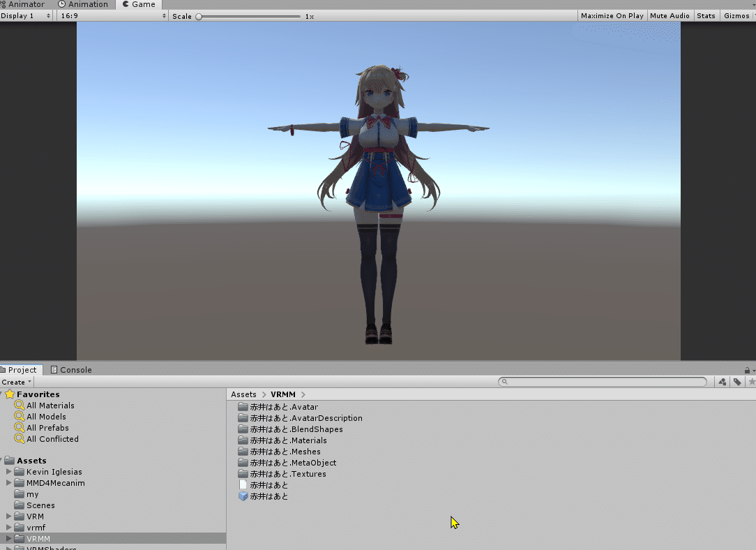This screenshot has width=756, height=550.
Task: Click the 赤井はあと.Materials folder icon
Action: click(x=243, y=440)
